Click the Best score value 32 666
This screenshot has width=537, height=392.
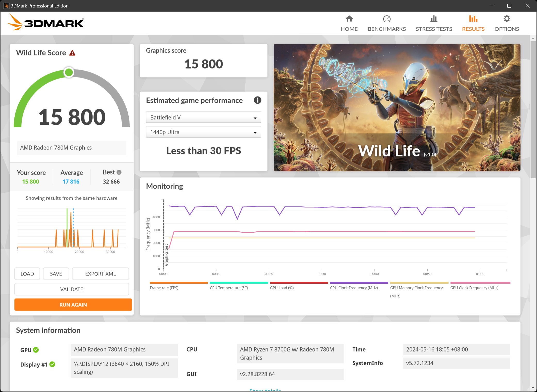click(x=111, y=182)
